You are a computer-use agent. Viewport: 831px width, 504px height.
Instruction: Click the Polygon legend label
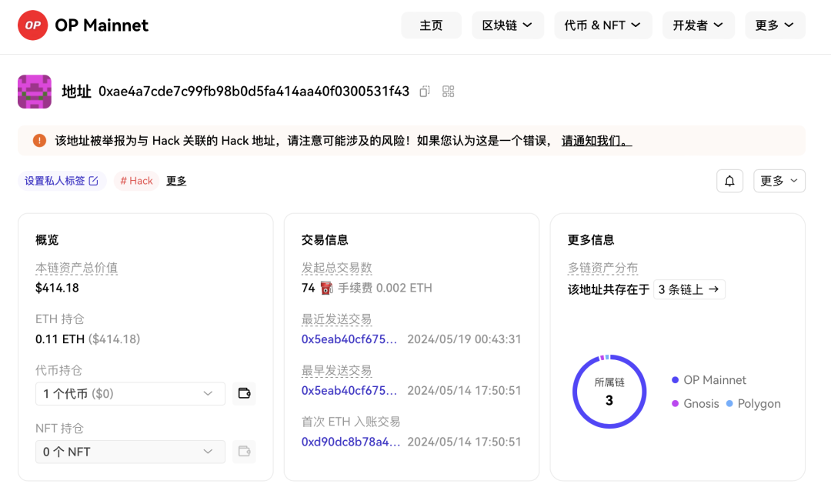point(759,404)
